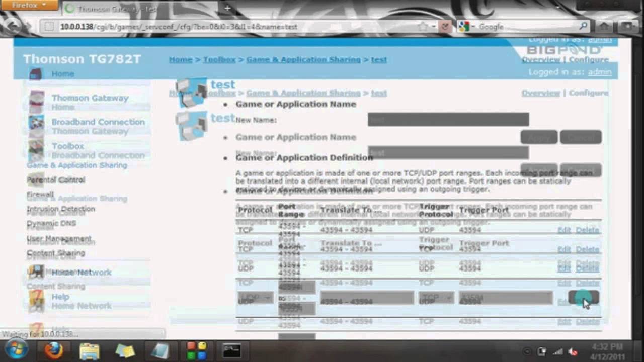644x362 pixels.
Task: Click the Add button under the cursor
Action: [584, 298]
